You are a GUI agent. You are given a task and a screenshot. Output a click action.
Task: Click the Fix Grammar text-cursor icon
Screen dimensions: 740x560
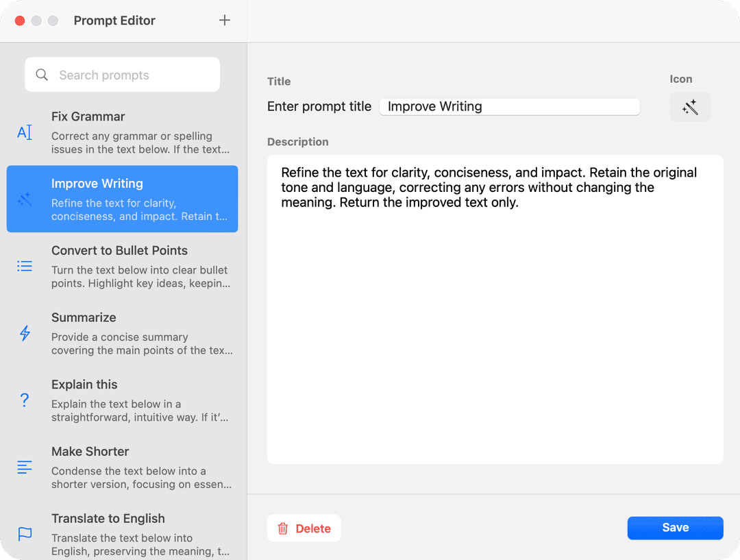pos(25,134)
